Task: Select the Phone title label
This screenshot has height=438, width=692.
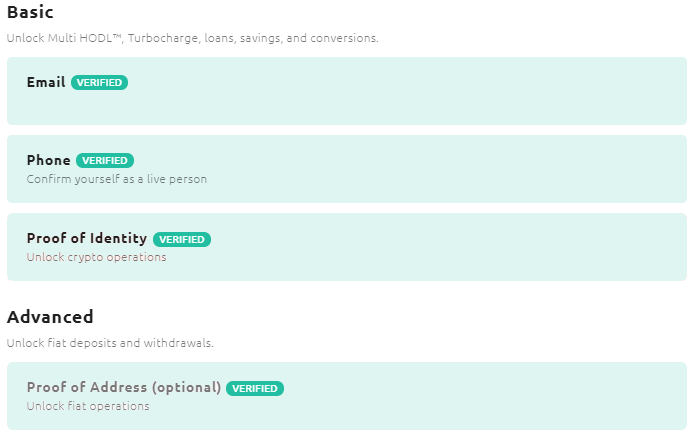Action: click(49, 160)
